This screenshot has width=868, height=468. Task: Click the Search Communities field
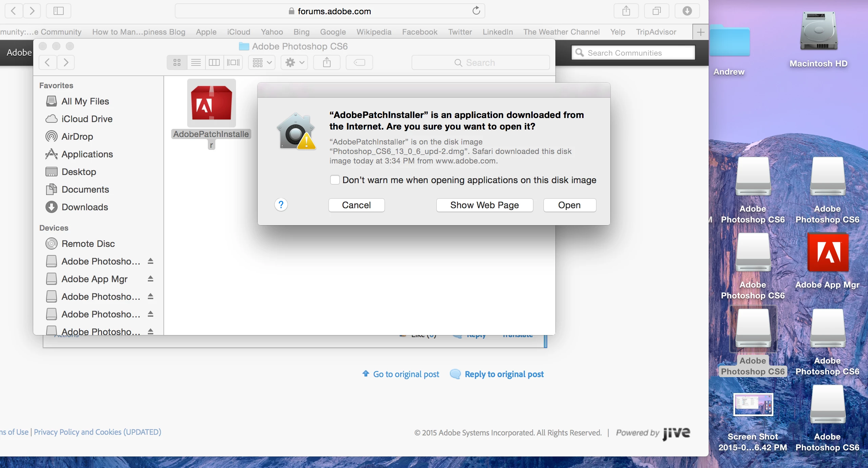click(633, 53)
